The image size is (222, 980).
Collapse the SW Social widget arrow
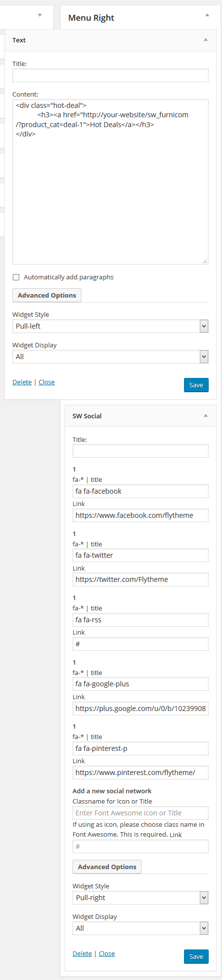206,416
